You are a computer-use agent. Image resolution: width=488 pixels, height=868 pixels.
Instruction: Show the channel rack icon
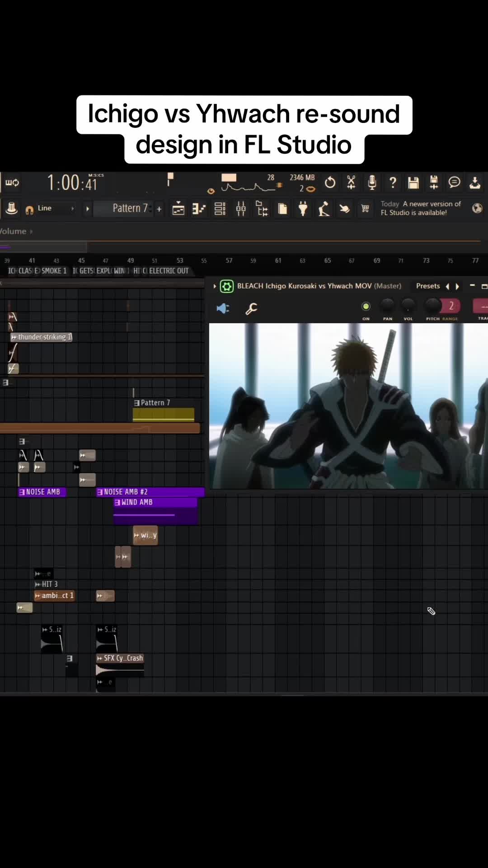click(220, 209)
